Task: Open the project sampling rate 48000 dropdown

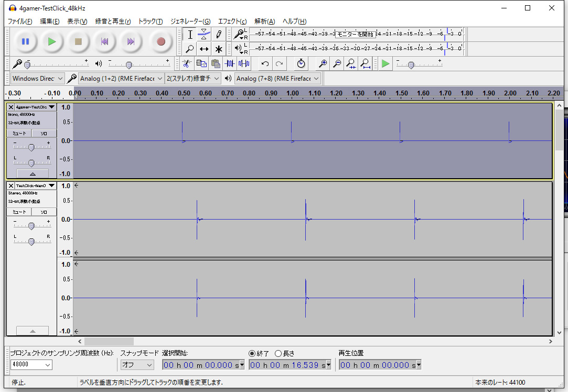Action: pos(31,365)
